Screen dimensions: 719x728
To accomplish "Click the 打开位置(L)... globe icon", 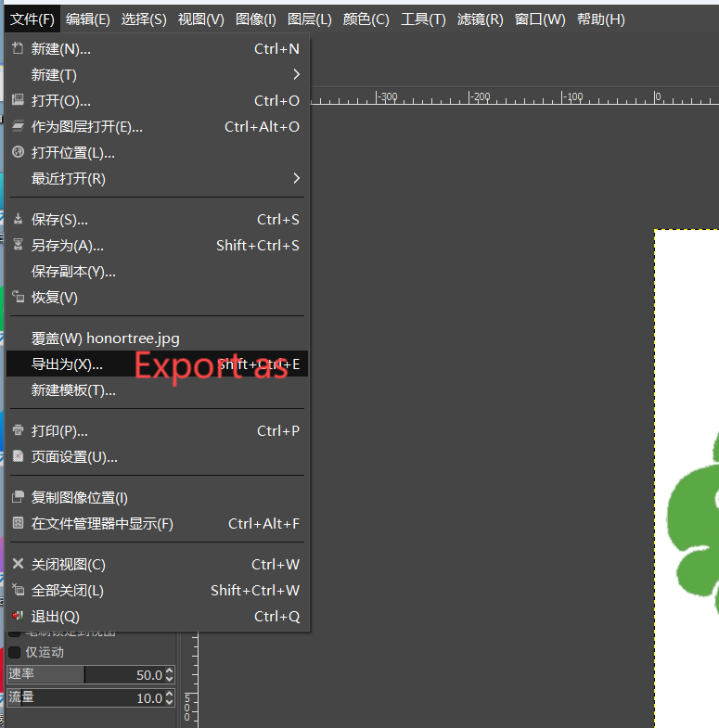I will pyautogui.click(x=18, y=152).
